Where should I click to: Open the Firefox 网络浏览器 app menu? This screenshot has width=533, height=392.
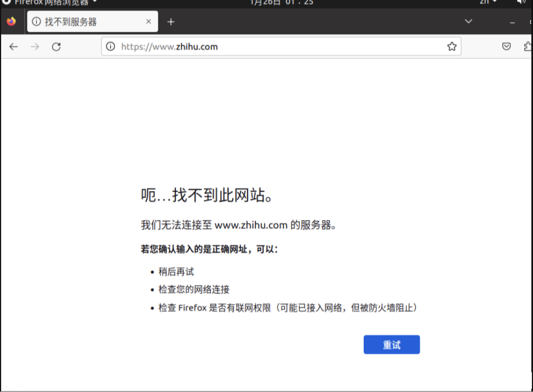click(51, 2)
